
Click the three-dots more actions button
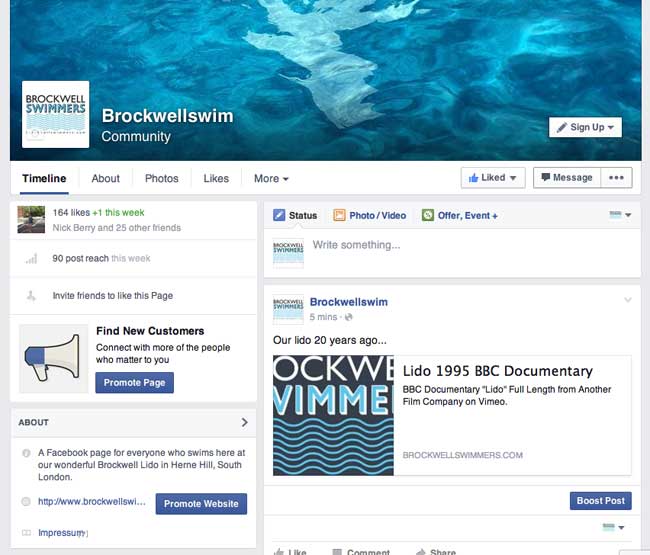[616, 178]
